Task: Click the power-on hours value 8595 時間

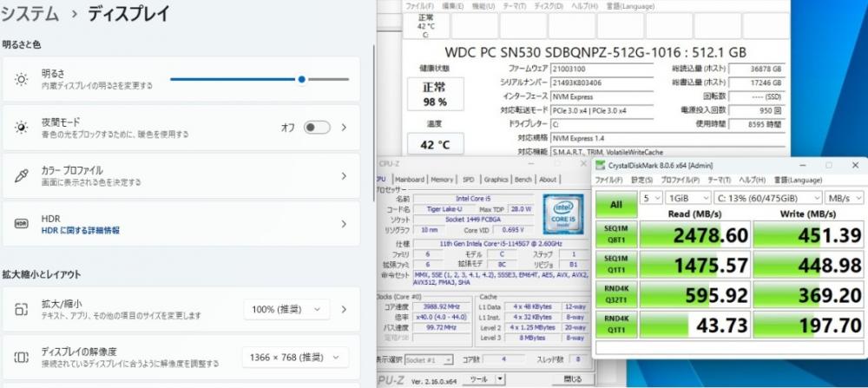Action: 757,124
